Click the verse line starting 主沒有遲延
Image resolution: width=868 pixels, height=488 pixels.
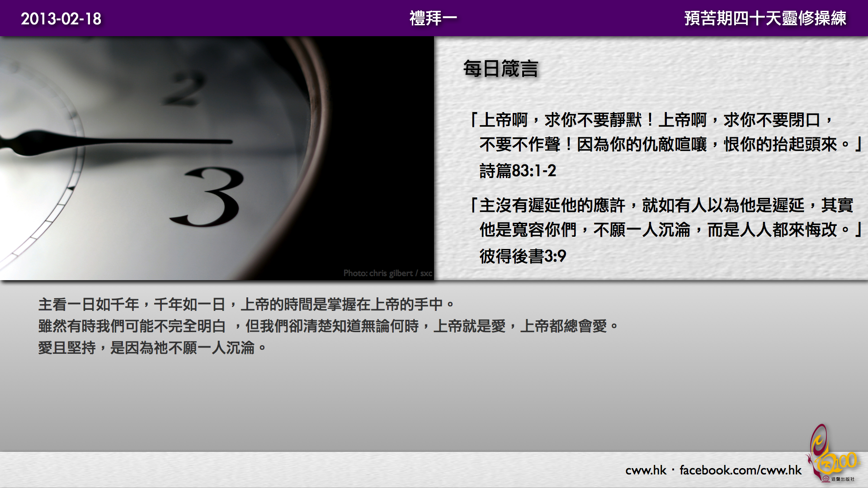point(661,206)
